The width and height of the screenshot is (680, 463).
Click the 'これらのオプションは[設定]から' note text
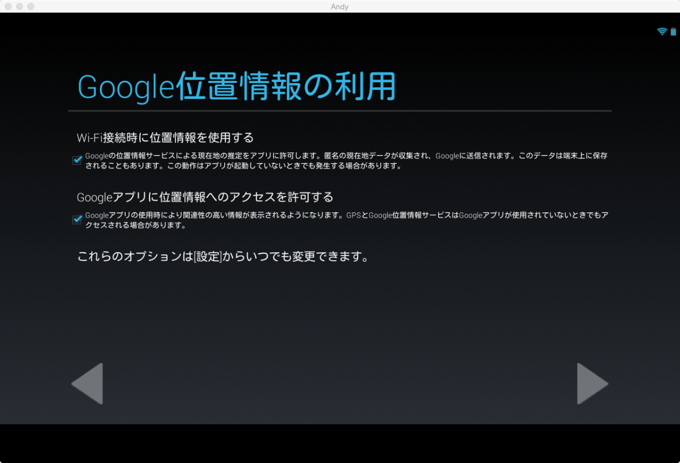coord(223,257)
